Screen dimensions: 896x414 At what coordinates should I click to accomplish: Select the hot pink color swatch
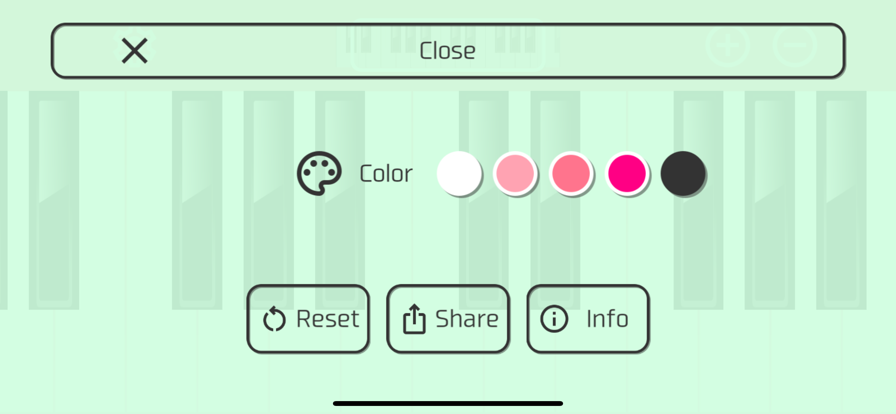pyautogui.click(x=627, y=173)
